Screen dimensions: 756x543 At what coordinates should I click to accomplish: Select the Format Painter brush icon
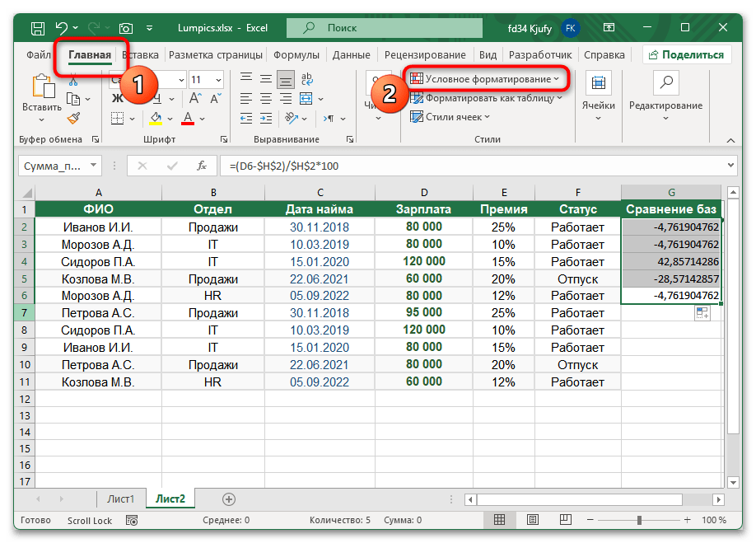73,119
